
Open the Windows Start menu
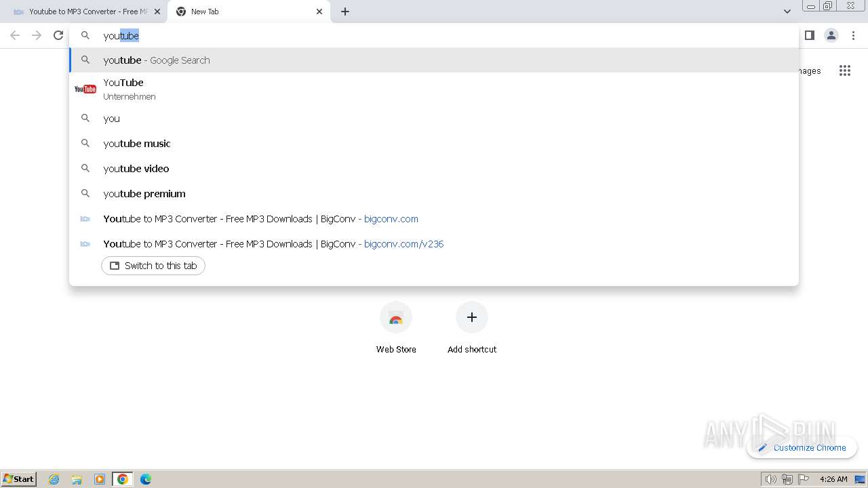click(18, 479)
